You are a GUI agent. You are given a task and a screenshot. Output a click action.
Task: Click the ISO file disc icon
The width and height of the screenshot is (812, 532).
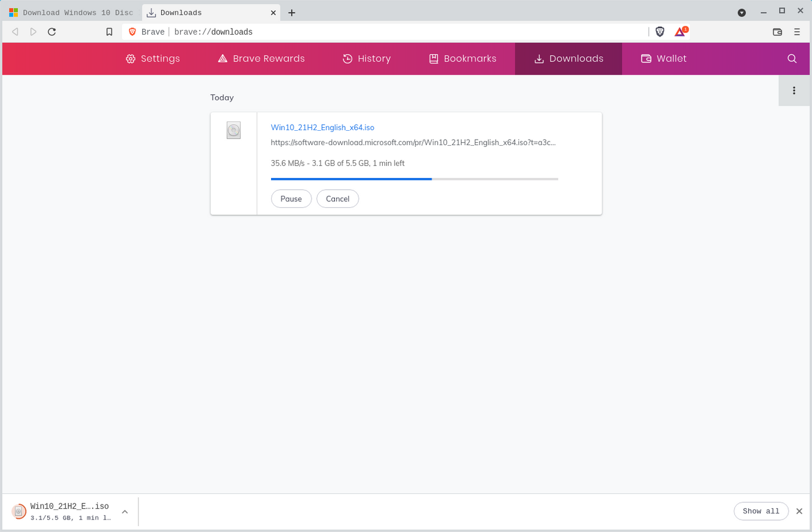[233, 130]
